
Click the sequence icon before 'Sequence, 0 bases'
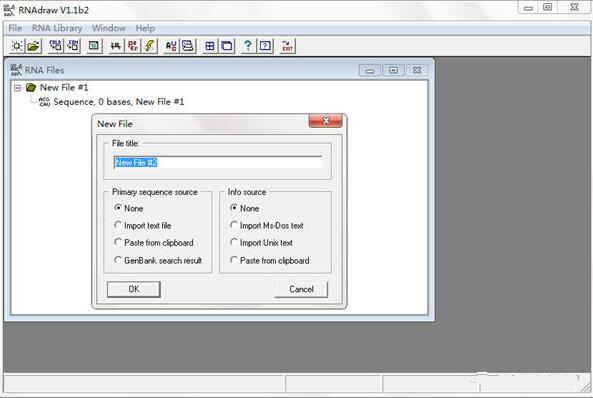point(45,101)
